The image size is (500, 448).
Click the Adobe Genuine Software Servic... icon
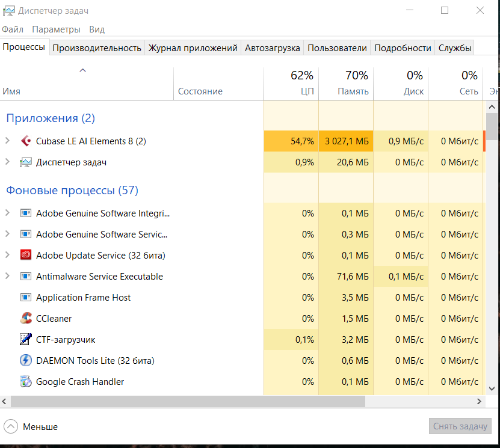[x=26, y=234]
